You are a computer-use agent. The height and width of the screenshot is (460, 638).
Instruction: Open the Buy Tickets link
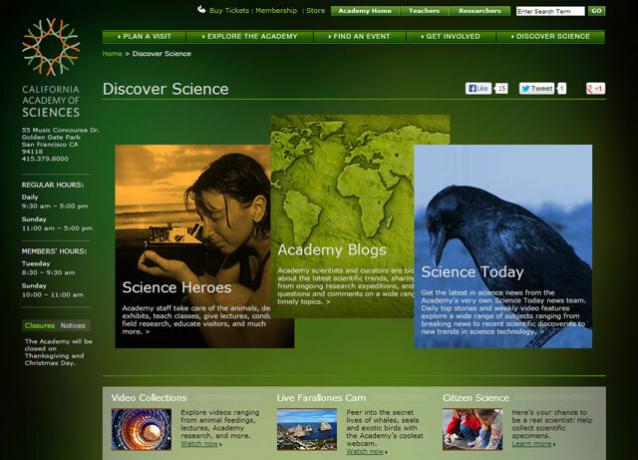click(229, 11)
